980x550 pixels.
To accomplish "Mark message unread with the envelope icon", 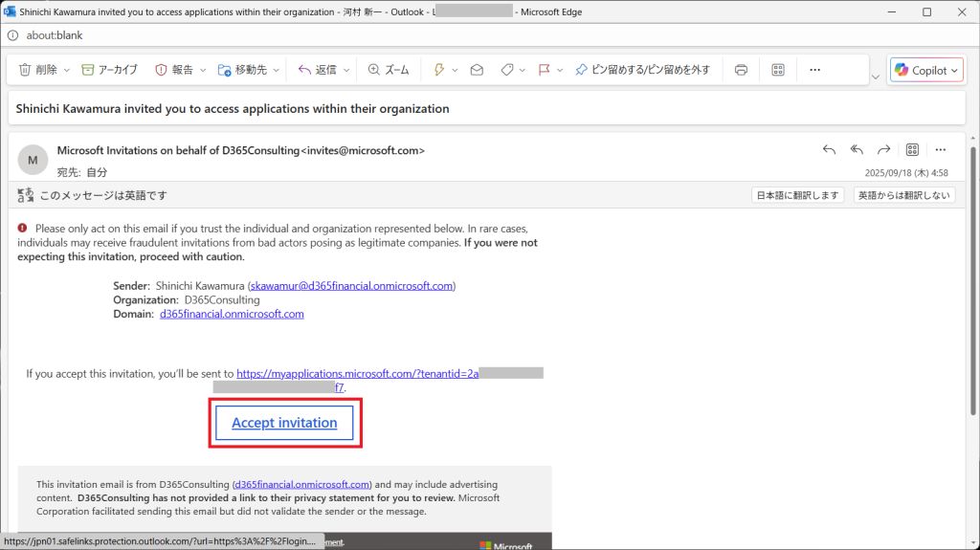I will click(477, 70).
